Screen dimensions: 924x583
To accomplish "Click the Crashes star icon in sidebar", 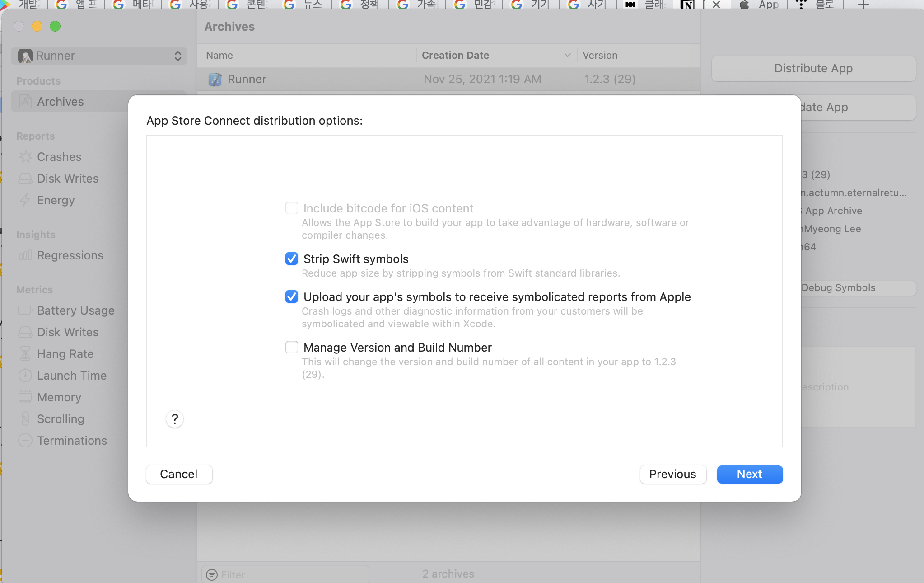I will (x=25, y=157).
